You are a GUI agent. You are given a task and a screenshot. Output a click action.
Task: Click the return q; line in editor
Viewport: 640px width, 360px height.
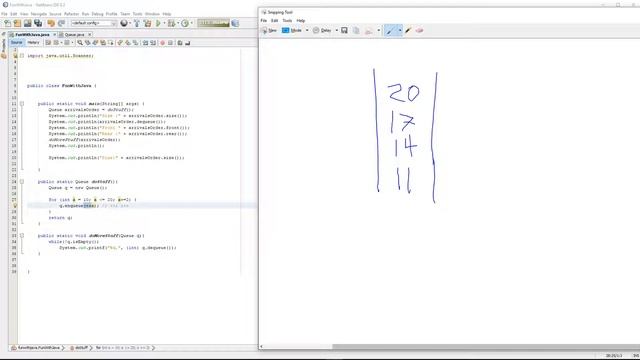60,218
